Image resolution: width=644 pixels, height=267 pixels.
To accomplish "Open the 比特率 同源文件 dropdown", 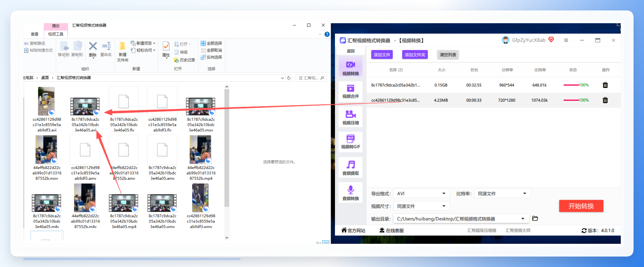I will coord(525,194).
